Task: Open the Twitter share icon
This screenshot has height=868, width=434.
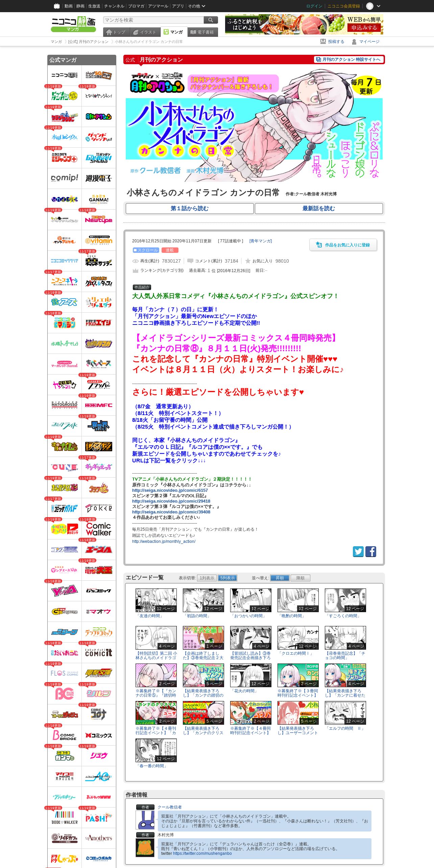Action: 358,551
